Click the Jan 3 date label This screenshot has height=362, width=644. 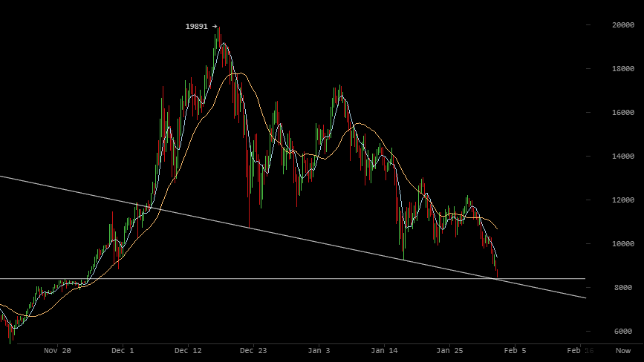click(x=319, y=351)
